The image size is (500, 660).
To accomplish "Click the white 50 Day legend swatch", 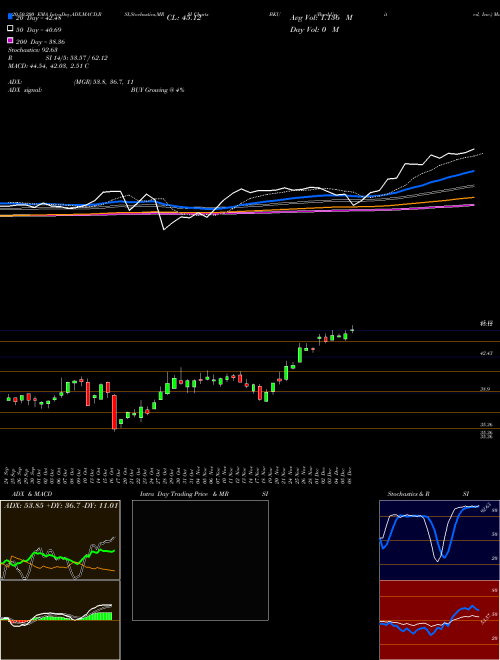I will click(10, 29).
